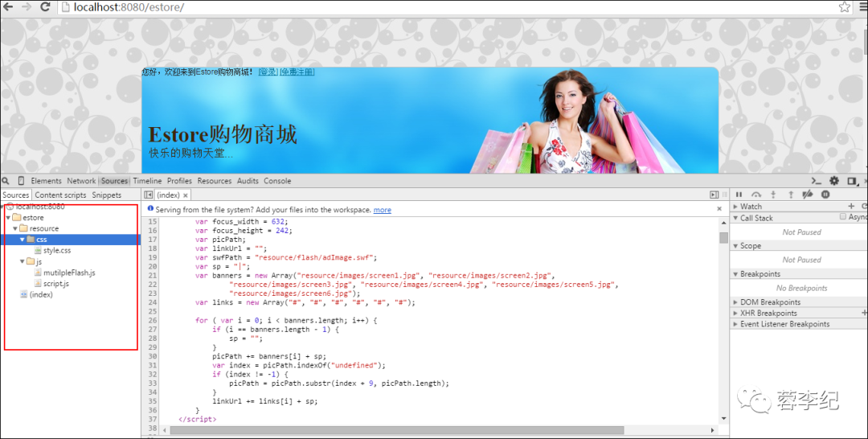Screen dimensions: 868x439
Task: Click the 'more' workspace link
Action: [x=382, y=210]
